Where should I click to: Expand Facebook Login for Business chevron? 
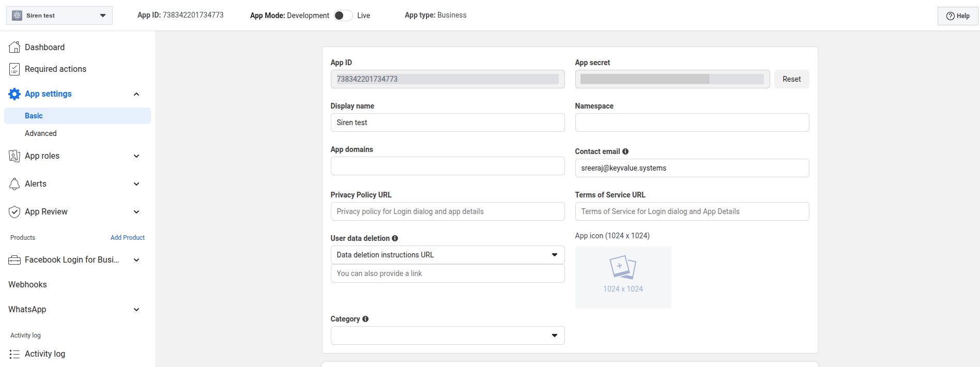point(136,260)
